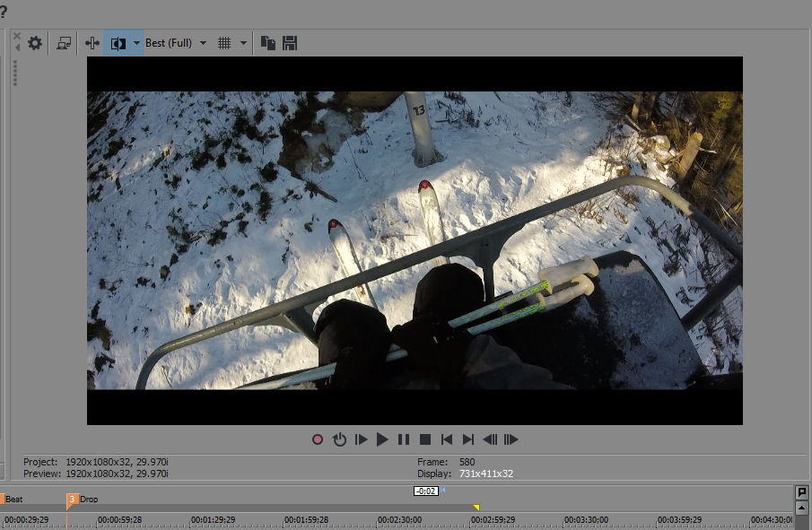Click the timeline scroll up arrow
812x530 pixels.
pos(801,508)
